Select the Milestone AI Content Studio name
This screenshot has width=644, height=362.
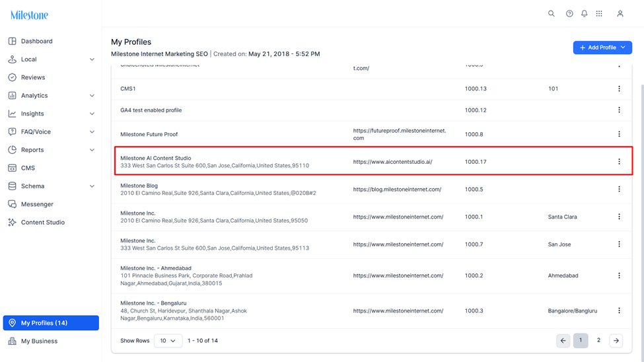click(156, 158)
